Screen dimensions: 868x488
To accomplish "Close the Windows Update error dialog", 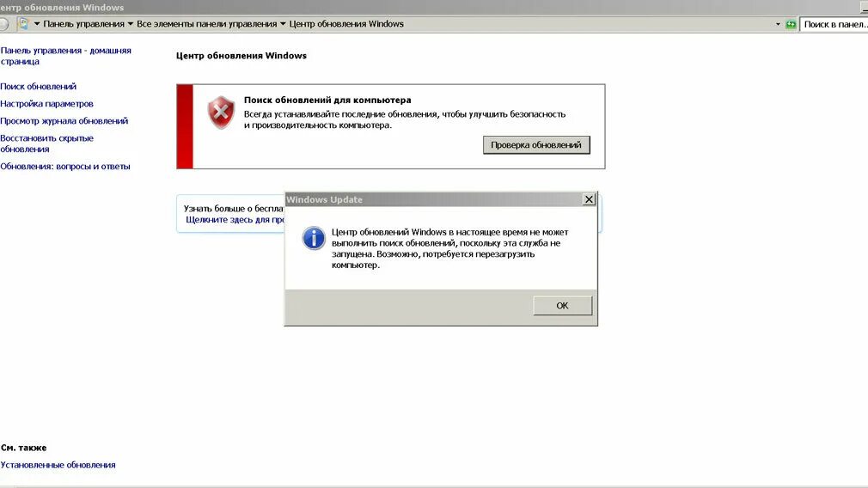I will [x=589, y=199].
